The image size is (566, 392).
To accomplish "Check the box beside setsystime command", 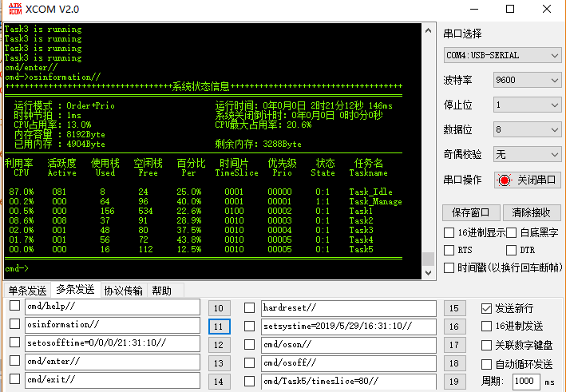I will (249, 327).
